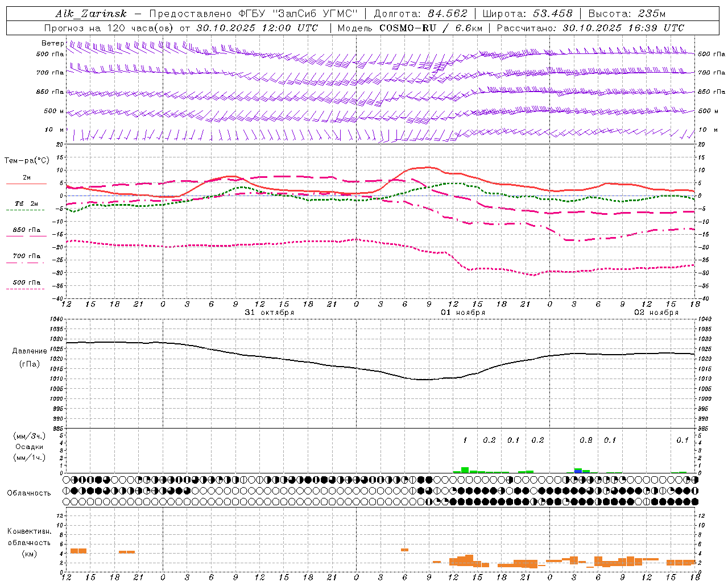Click the '985' value on right pressure axis
This screenshot has height=582, width=728.
coord(704,429)
